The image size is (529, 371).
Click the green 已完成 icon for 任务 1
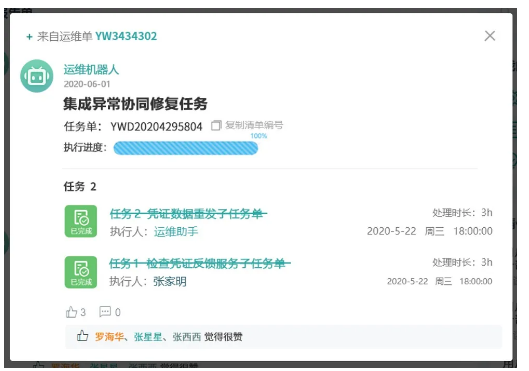(x=81, y=272)
